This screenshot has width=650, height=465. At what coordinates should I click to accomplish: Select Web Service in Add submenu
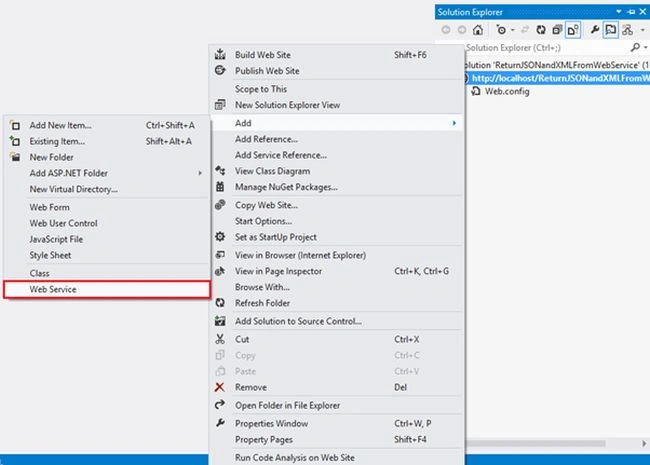[107, 289]
